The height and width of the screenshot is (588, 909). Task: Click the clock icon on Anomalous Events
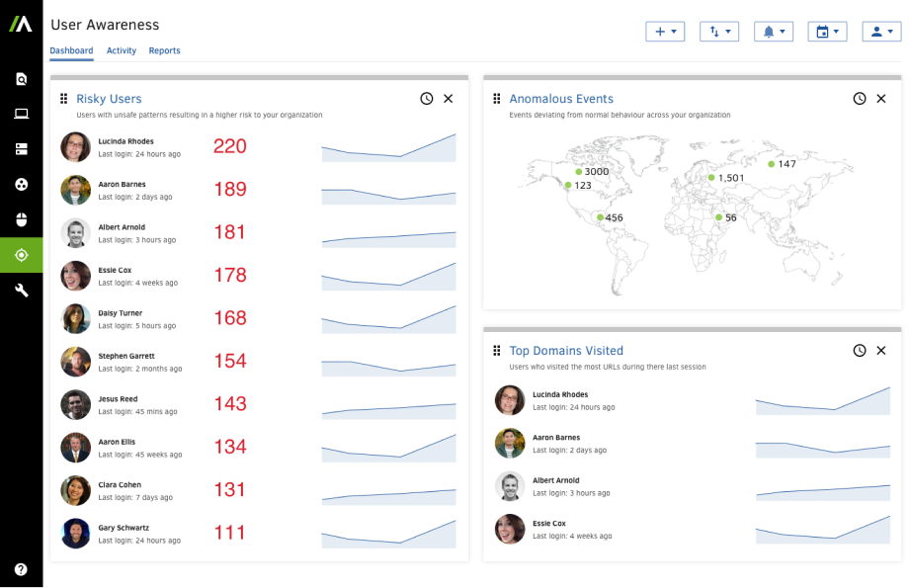point(859,99)
